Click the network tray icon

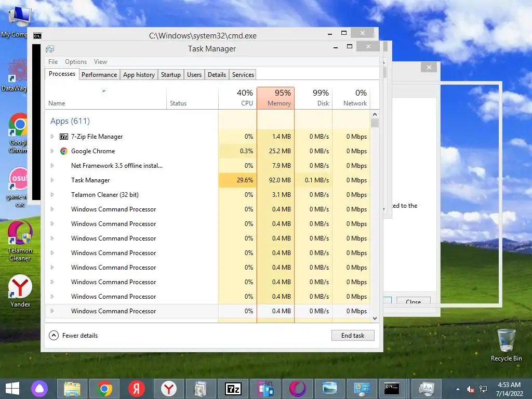pyautogui.click(x=483, y=389)
